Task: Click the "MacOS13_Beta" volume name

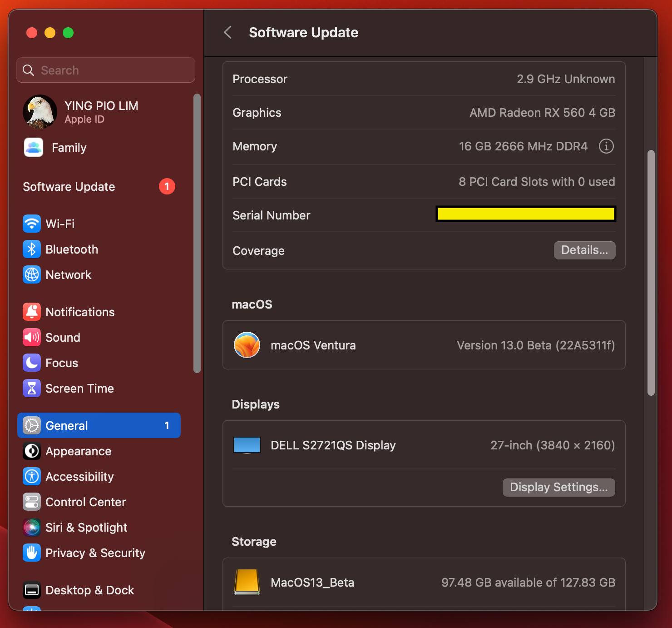Action: click(x=312, y=583)
